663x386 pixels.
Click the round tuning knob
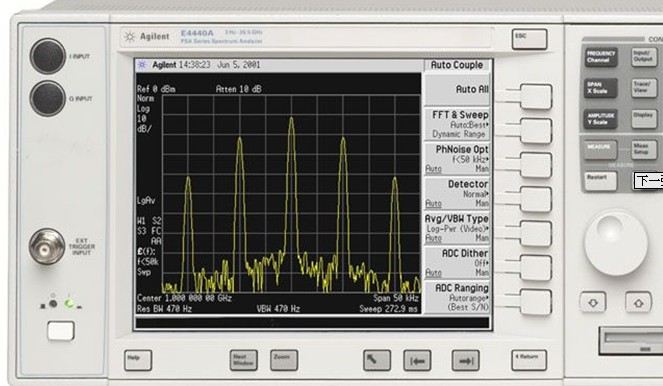[x=616, y=243]
